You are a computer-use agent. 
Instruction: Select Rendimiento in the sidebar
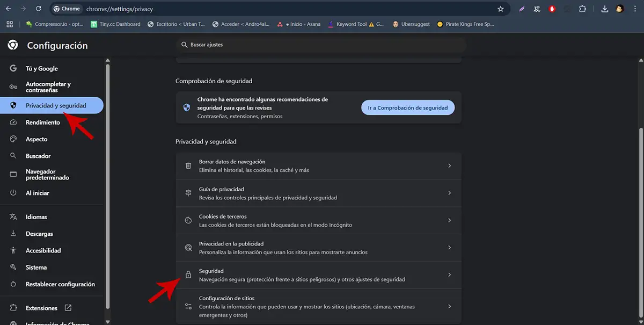tap(43, 122)
